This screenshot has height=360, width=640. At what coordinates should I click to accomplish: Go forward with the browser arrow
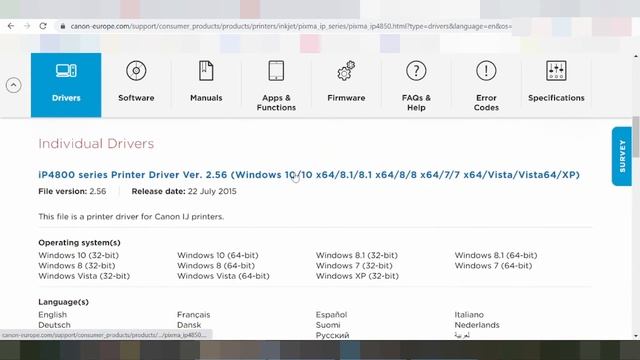[x=27, y=26]
